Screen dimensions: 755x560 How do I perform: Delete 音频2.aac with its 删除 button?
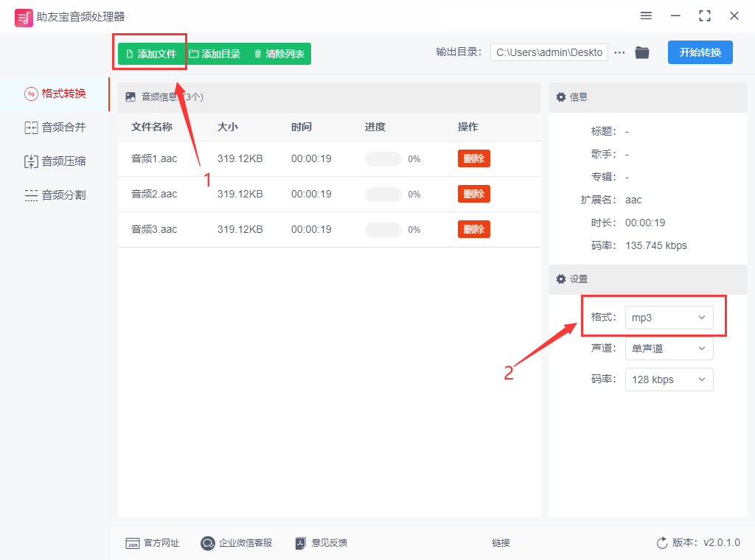click(473, 193)
